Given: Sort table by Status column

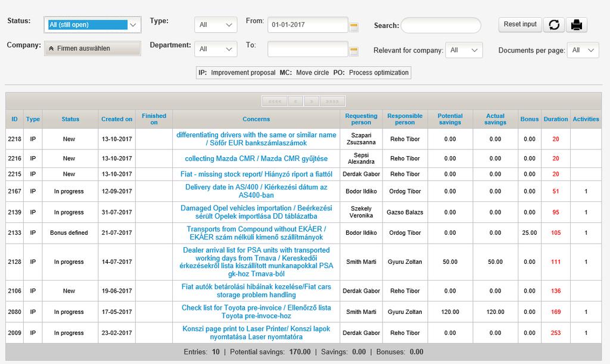Looking at the screenshot, I should (70, 119).
